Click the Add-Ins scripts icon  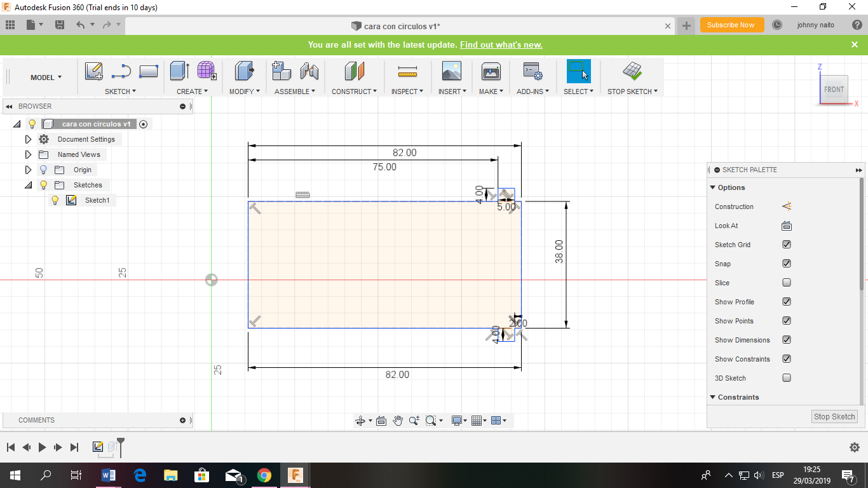point(532,71)
